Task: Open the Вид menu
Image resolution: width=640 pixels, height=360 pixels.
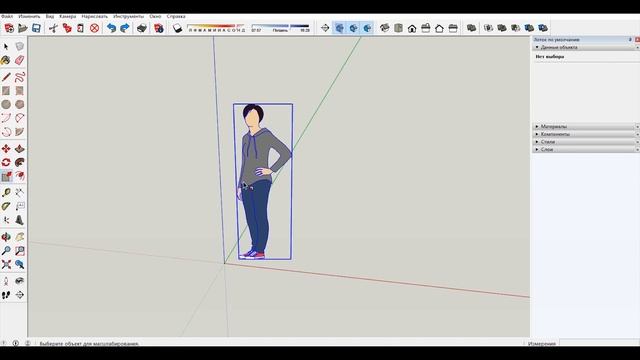Action: [50, 16]
